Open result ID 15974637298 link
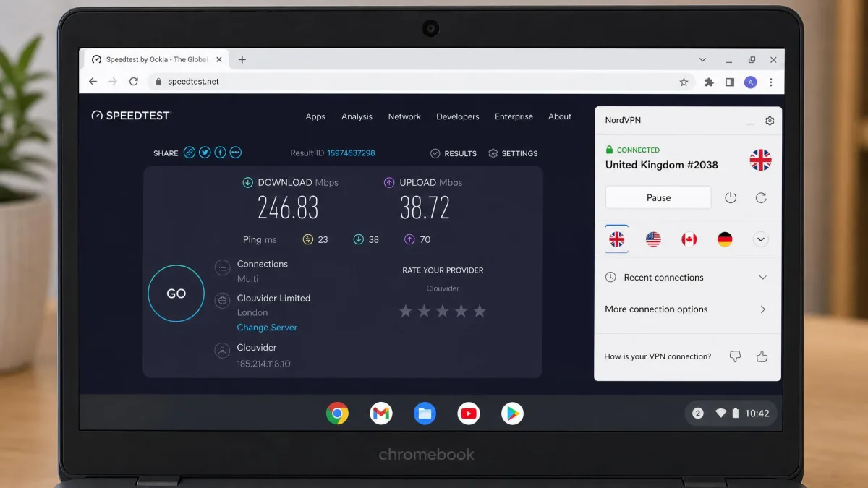The image size is (868, 488). [351, 153]
